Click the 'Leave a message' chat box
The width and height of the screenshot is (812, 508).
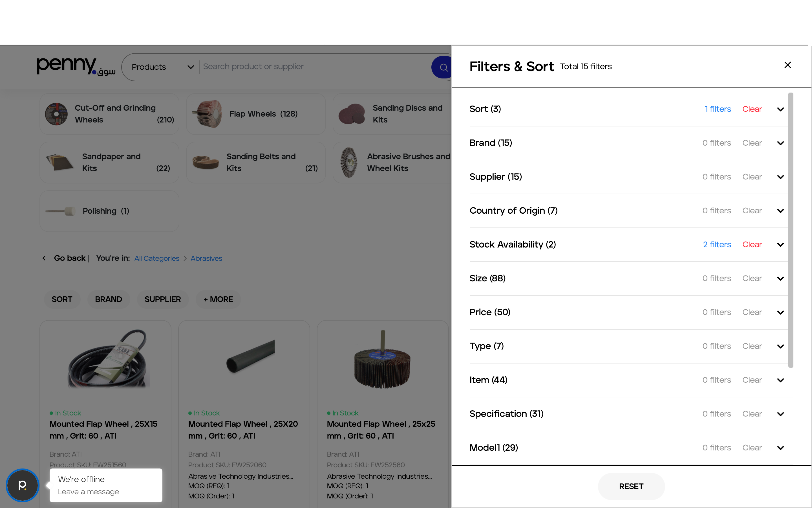106,485
